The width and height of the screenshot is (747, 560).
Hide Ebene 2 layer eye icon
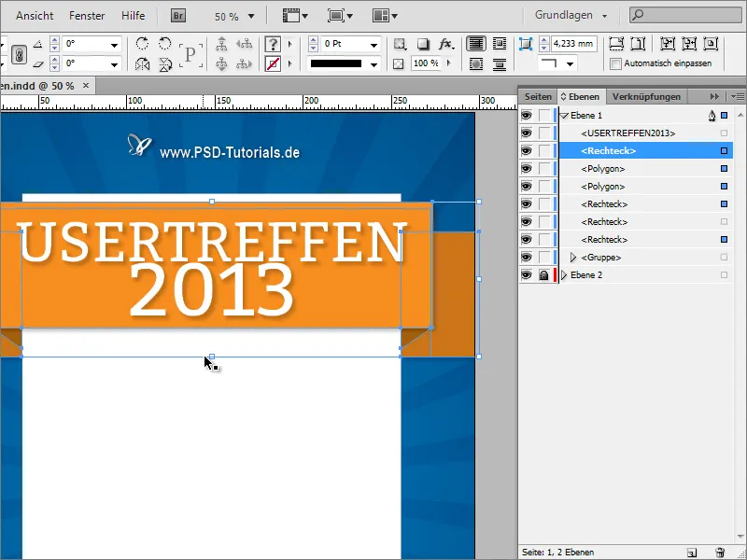(526, 274)
